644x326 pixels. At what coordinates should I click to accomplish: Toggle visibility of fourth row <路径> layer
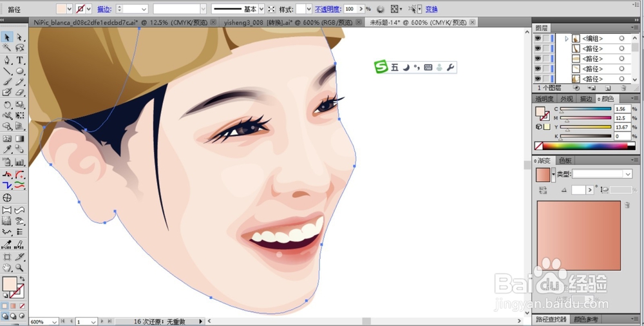click(538, 69)
